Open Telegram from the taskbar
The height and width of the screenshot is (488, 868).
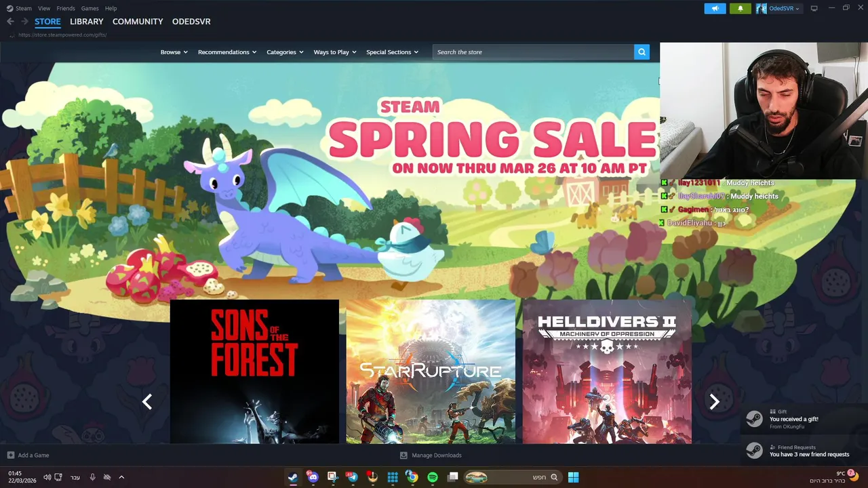352,477
